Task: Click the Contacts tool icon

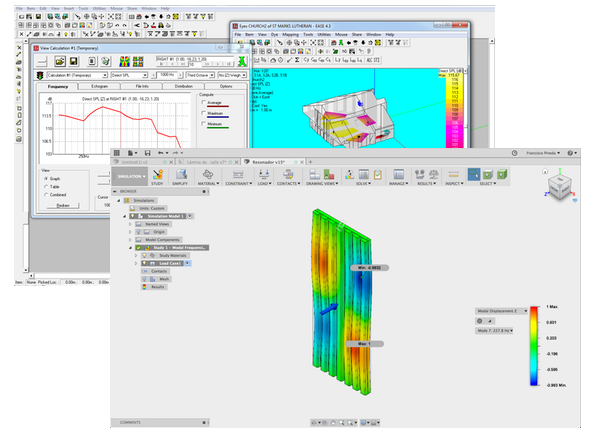Action: (x=288, y=175)
